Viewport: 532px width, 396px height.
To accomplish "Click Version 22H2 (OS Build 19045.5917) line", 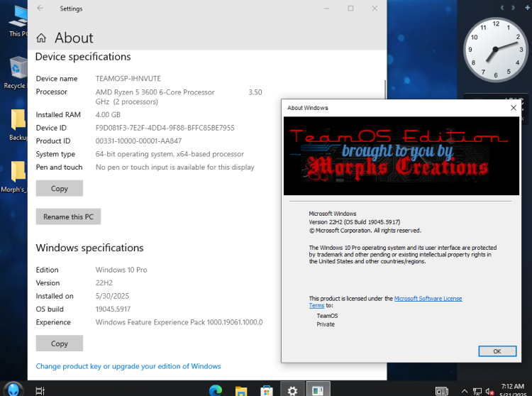I will (354, 222).
